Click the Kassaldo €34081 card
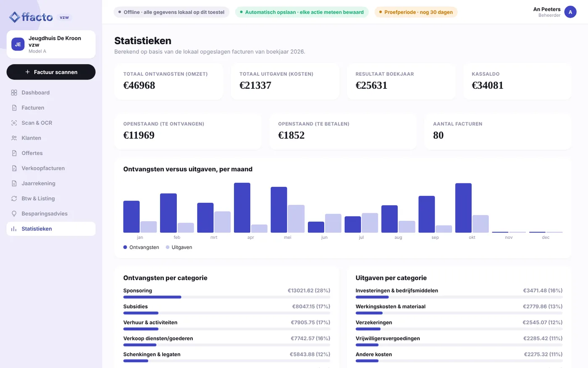588x368 pixels. pyautogui.click(x=517, y=82)
